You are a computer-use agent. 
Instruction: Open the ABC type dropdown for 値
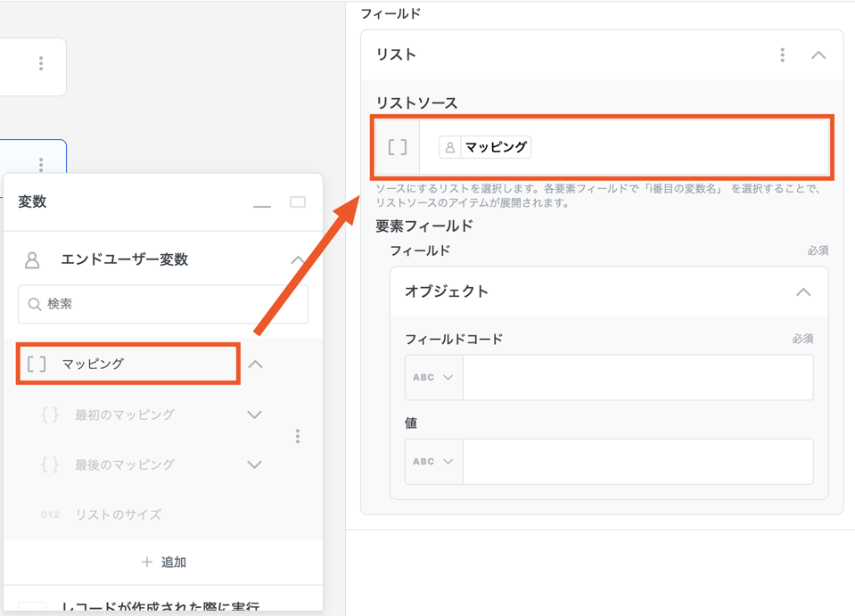coord(433,462)
